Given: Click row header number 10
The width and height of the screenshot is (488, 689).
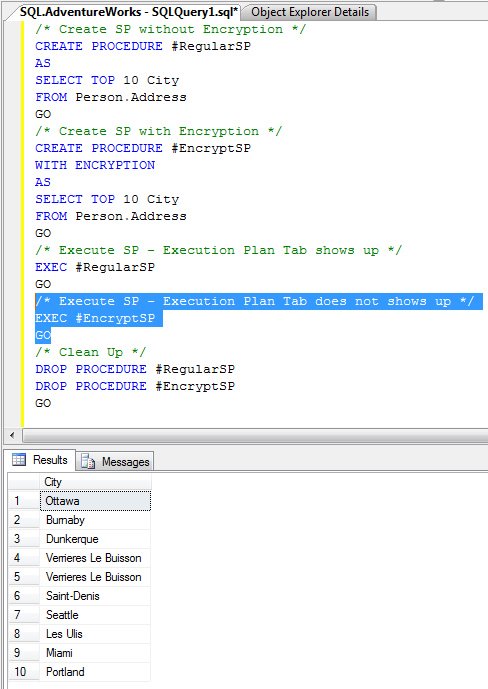Looking at the screenshot, I should pos(24,671).
